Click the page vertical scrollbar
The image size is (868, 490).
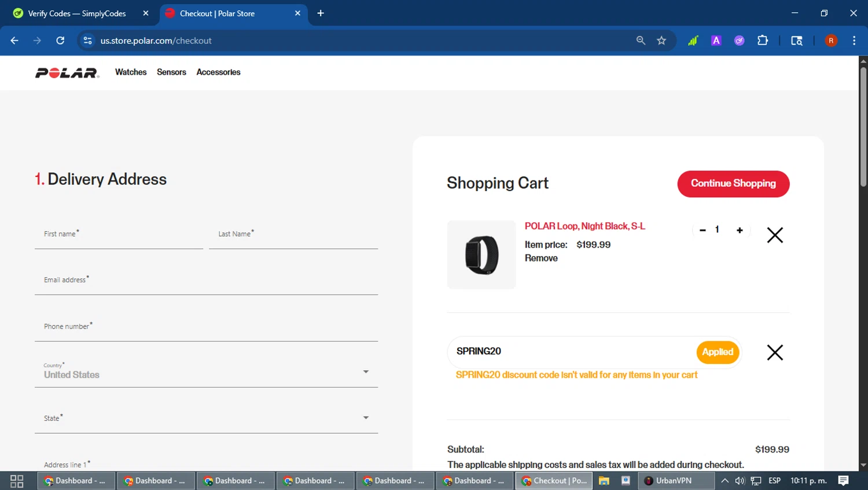click(863, 127)
